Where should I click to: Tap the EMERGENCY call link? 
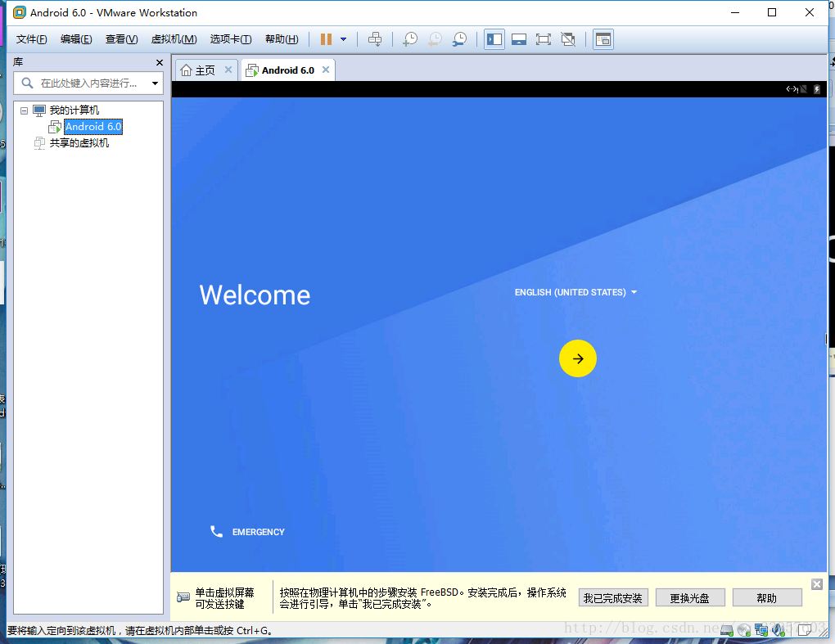pos(258,532)
